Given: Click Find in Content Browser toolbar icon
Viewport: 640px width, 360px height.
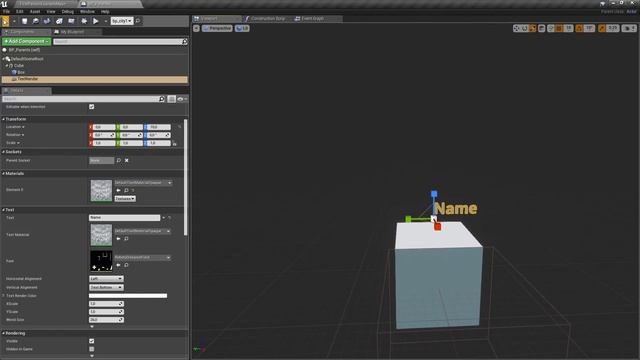Looking at the screenshot, I should [36, 21].
